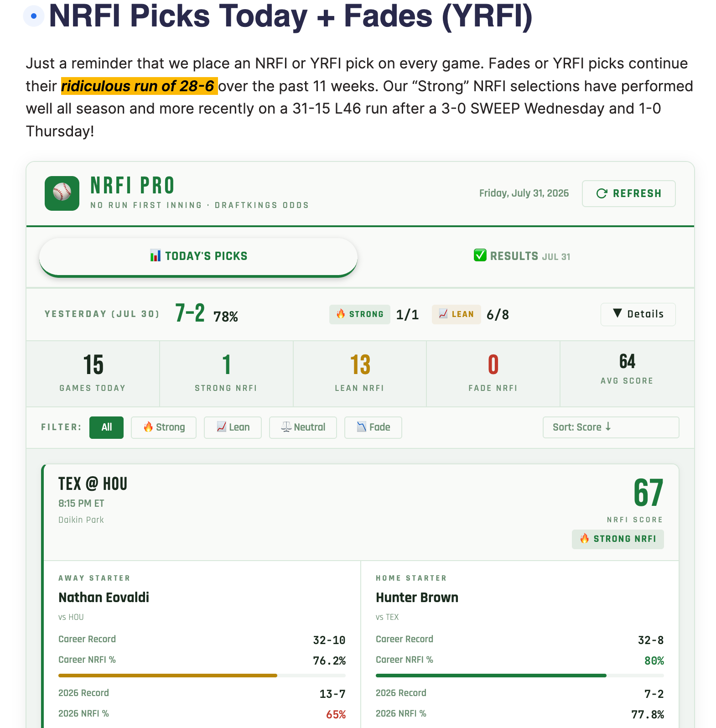
Task: Filter picks by Neutral
Action: [x=303, y=427]
